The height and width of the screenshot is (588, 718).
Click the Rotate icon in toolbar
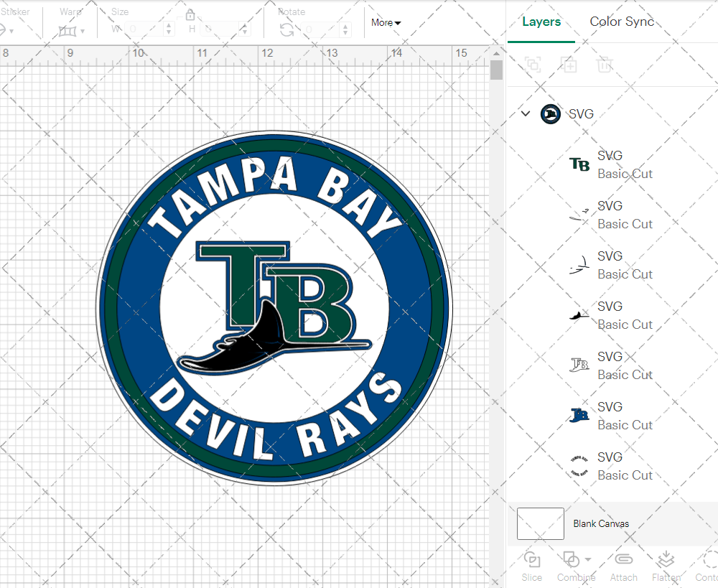(286, 29)
